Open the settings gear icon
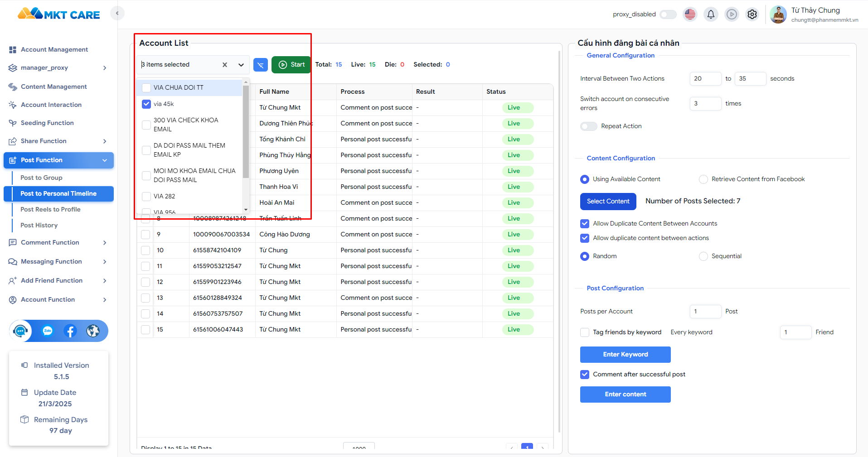Screen dimensions: 868x457 point(752,14)
